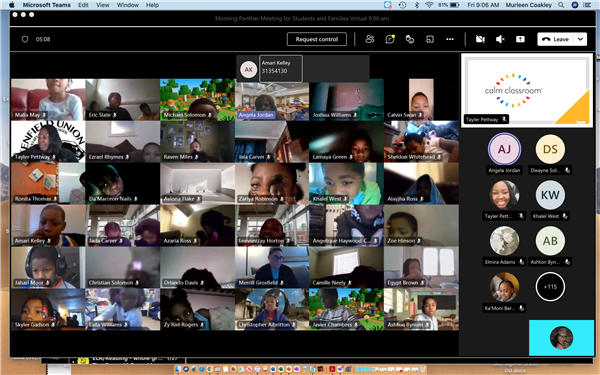Open the meeting chat icon

coord(390,39)
